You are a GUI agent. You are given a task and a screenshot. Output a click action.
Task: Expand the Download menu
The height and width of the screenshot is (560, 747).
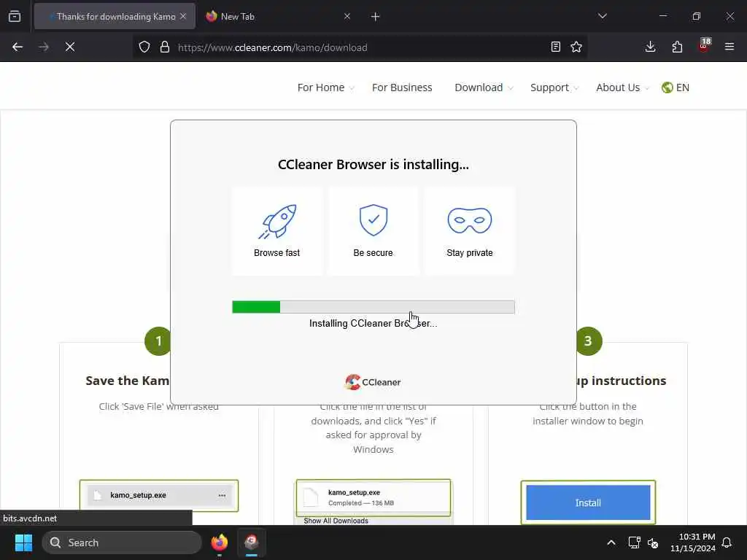484,87
